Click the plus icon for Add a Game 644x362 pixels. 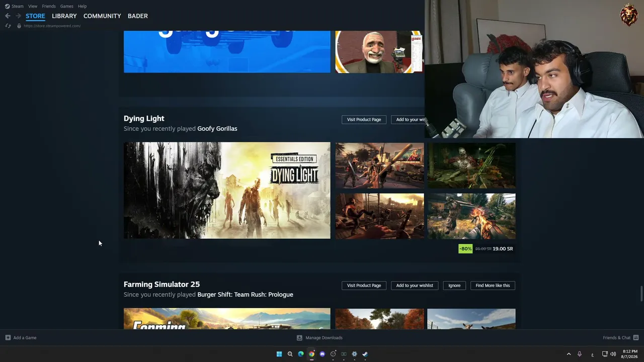point(8,338)
